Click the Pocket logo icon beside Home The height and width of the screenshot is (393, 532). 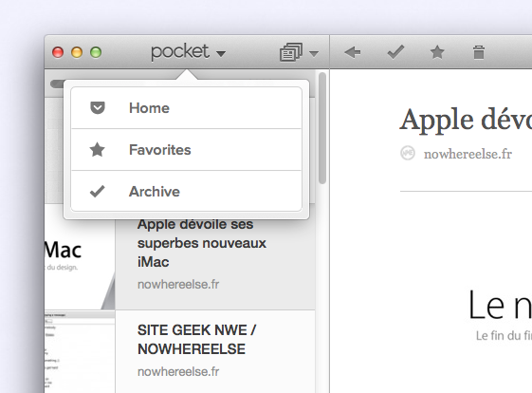pos(98,108)
